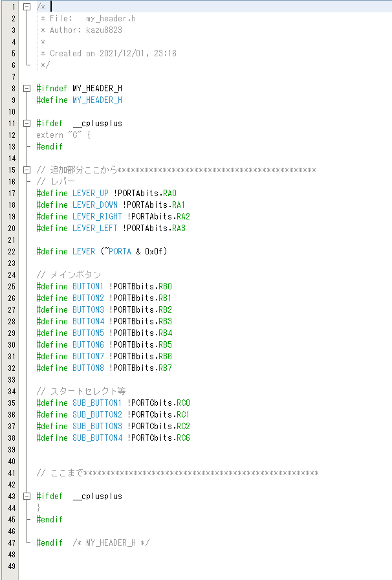The image size is (392, 580).
Task: Click line number 47 in gutter
Action: click(x=12, y=542)
